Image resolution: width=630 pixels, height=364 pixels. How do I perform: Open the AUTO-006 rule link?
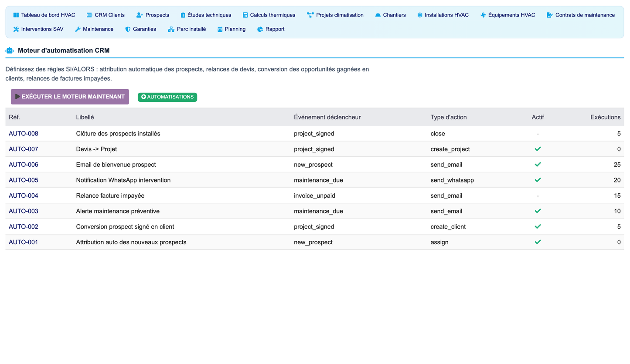point(24,165)
